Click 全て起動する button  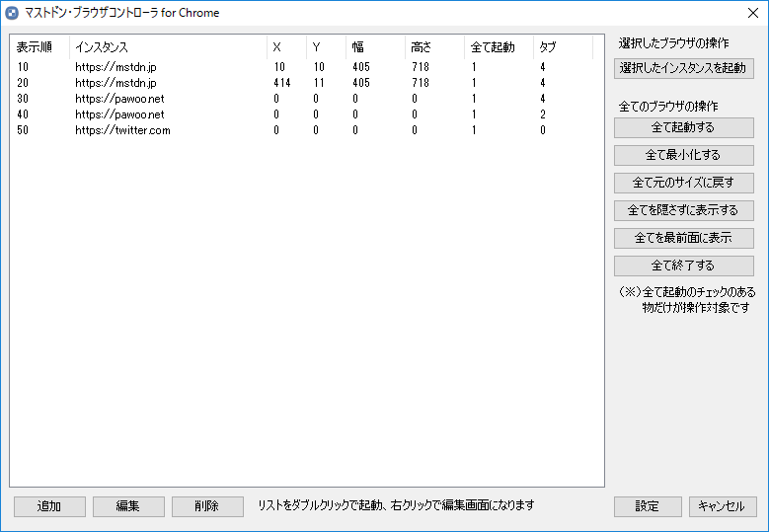(x=684, y=127)
